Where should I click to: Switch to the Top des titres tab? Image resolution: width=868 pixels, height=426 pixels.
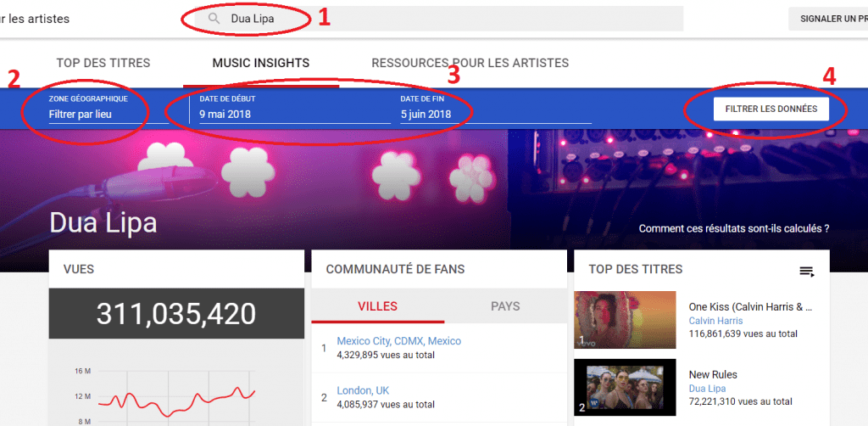point(103,63)
